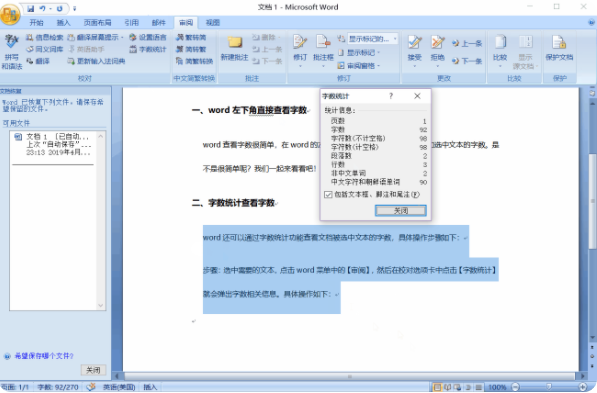
Task: Click 英语(美国) language in status bar
Action: [x=119, y=387]
